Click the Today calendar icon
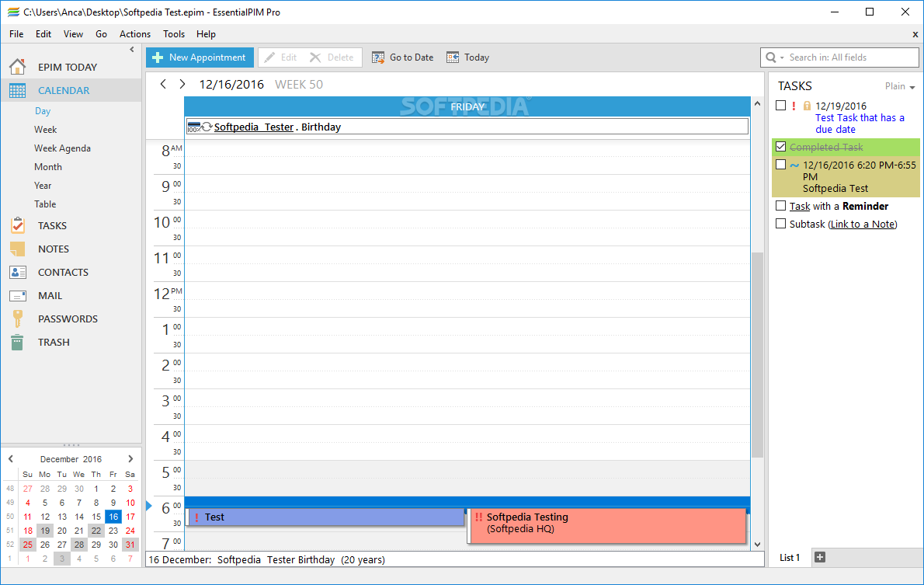924x585 pixels. pos(453,57)
